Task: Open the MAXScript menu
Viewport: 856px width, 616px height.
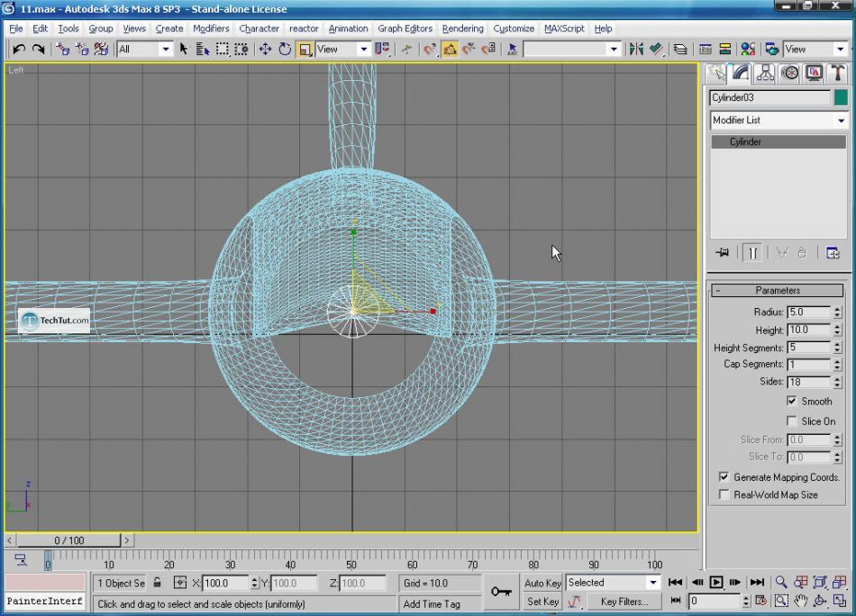Action: 564,29
